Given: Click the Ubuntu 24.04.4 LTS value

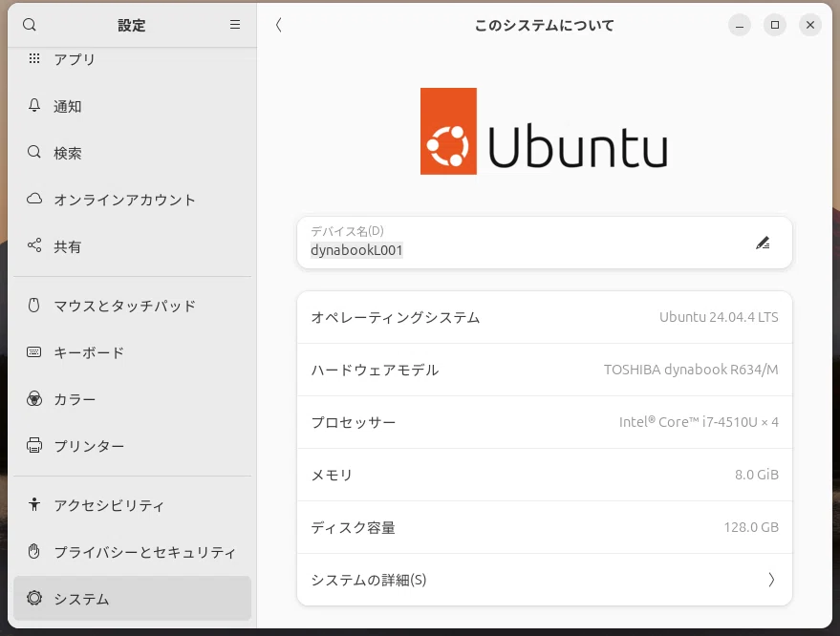Looking at the screenshot, I should pos(719,317).
